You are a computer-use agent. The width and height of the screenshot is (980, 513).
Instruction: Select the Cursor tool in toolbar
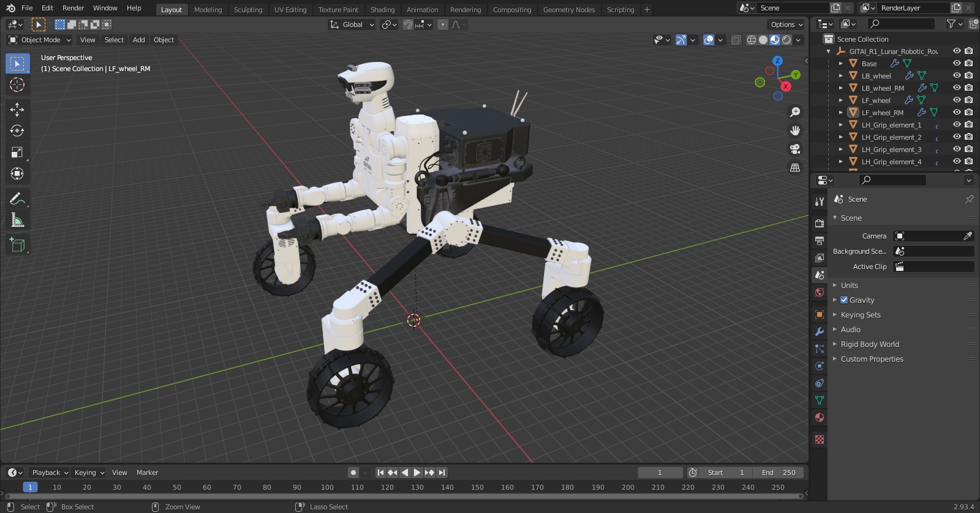click(17, 85)
